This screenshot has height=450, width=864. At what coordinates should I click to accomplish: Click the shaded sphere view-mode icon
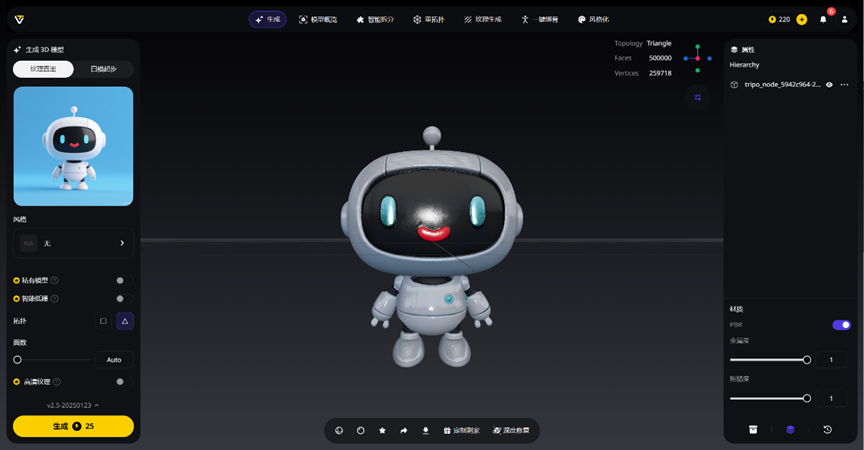tap(360, 431)
